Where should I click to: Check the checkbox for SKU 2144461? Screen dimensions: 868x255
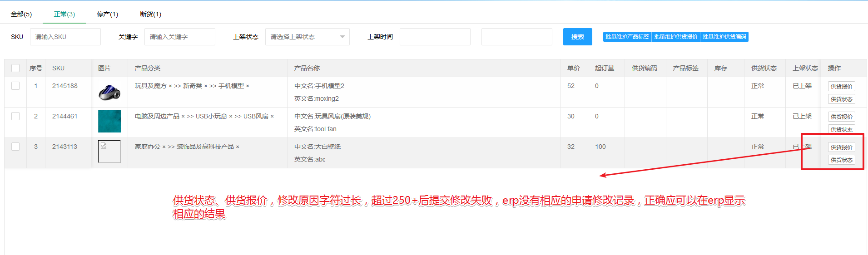coord(15,116)
